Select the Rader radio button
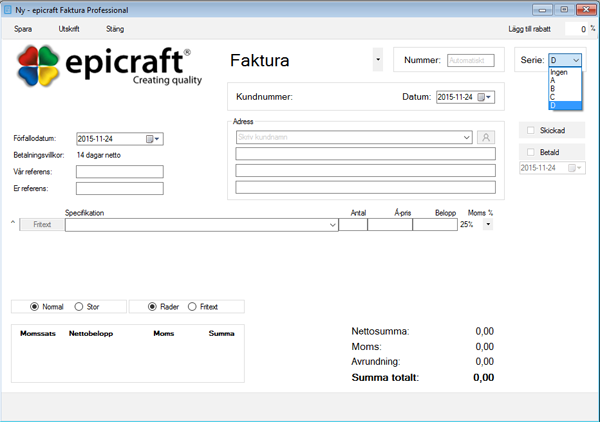This screenshot has height=422, width=600. 152,307
